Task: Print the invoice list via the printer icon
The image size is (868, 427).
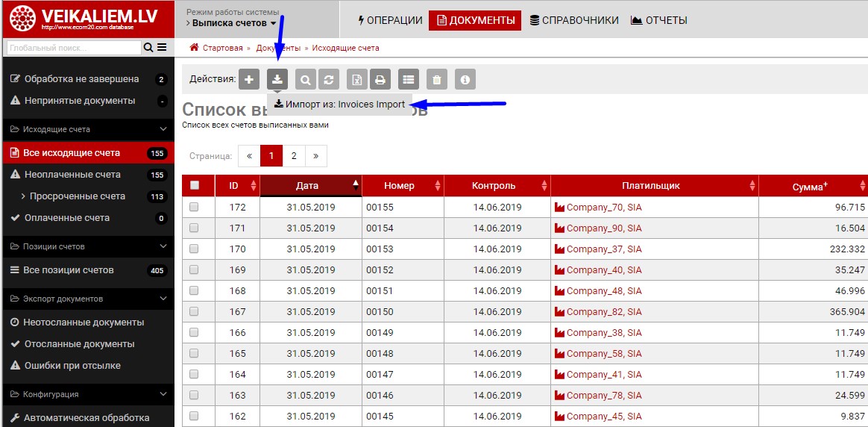Action: (x=380, y=80)
